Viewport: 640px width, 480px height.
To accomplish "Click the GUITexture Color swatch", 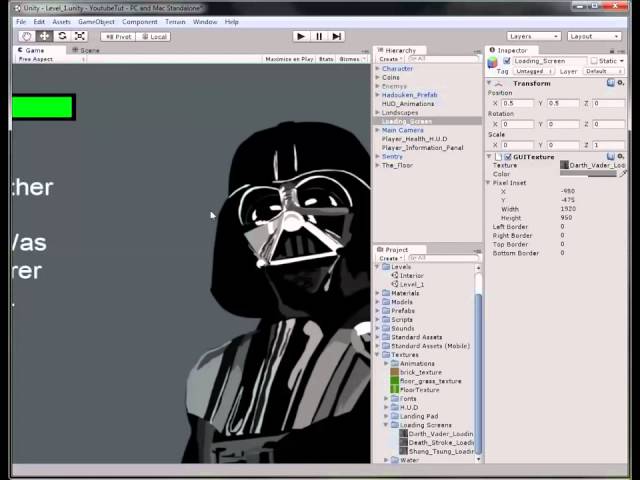I will click(x=588, y=174).
